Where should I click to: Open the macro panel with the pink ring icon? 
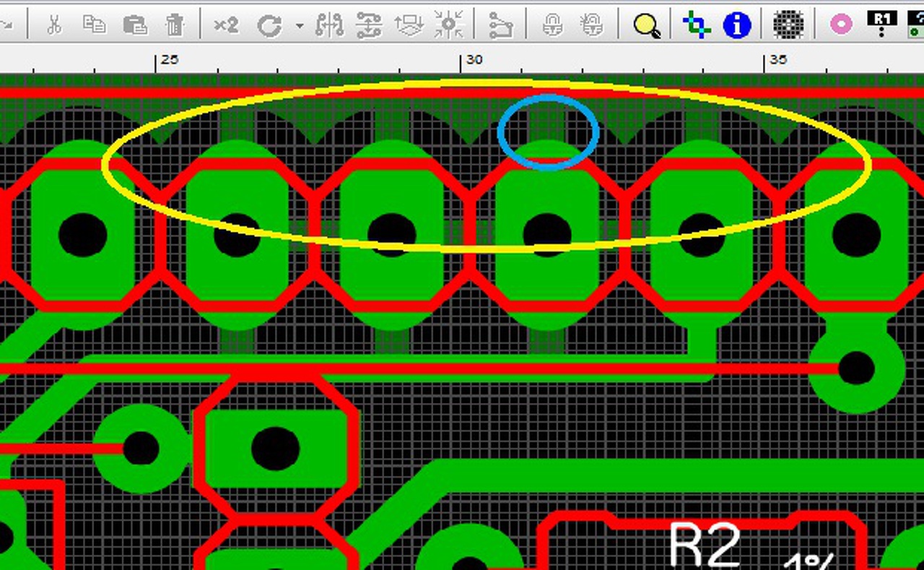click(841, 25)
